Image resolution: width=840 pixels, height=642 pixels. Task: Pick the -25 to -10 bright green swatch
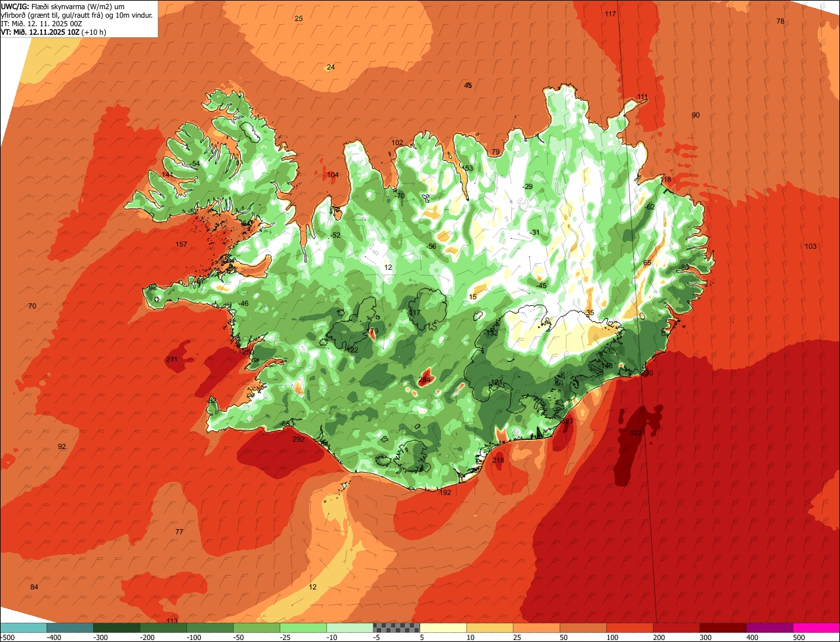click(x=303, y=628)
